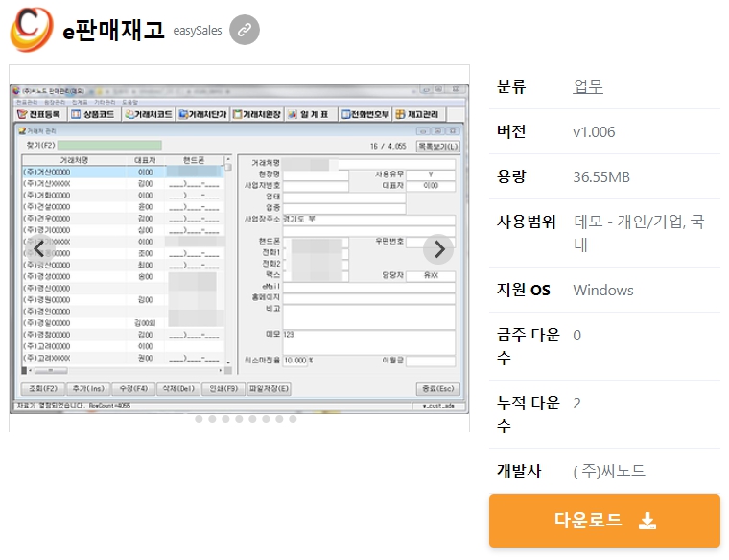Click the 재고관리 toolbar icon in the screenshot
Image resolution: width=729 pixels, height=560 pixels.
click(419, 114)
